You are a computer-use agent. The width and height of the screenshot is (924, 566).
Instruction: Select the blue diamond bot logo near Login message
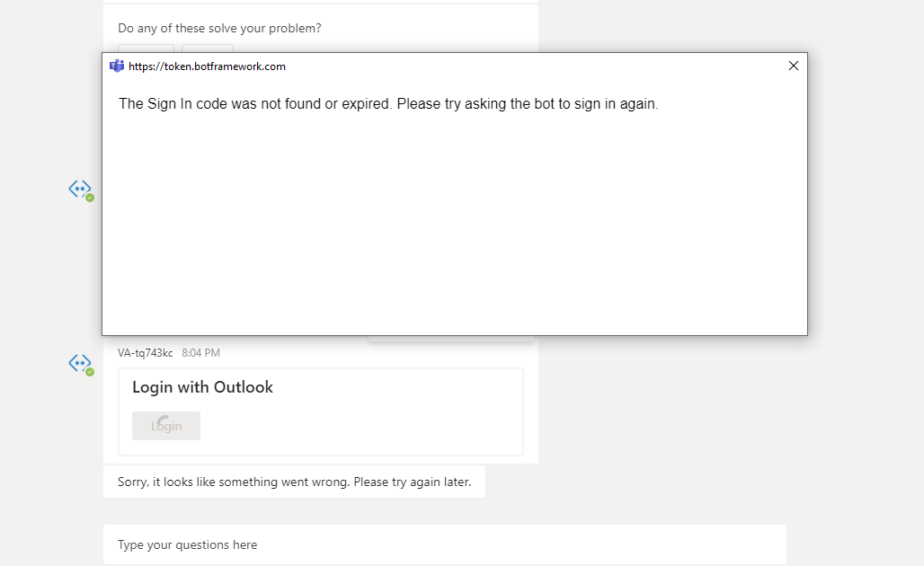(79, 363)
